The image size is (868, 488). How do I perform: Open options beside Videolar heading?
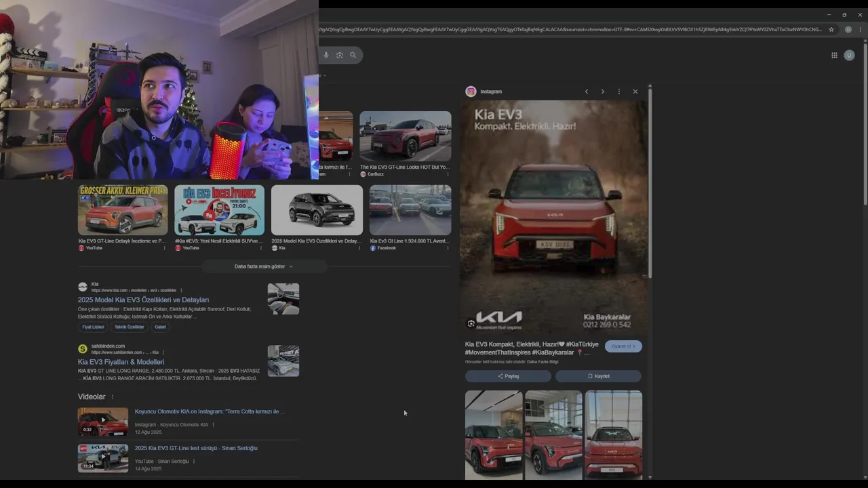(x=113, y=397)
